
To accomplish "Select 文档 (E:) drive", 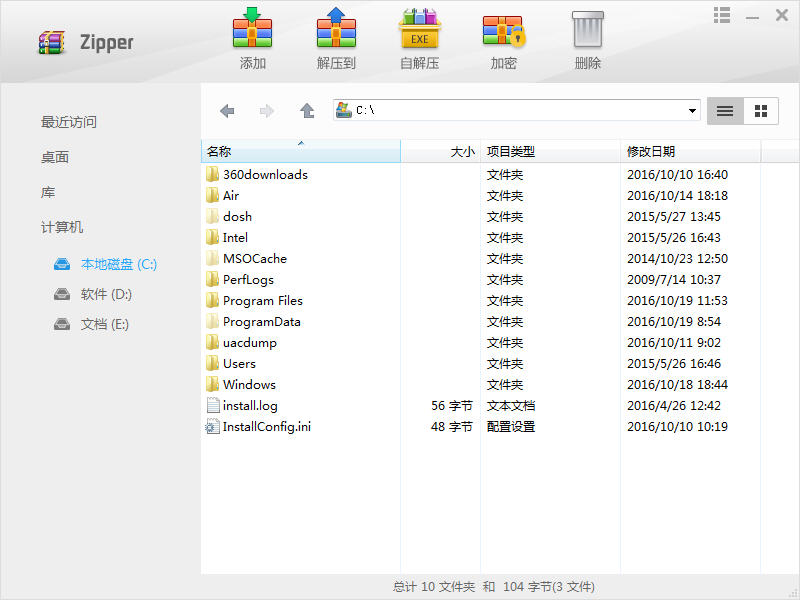I will pos(105,324).
